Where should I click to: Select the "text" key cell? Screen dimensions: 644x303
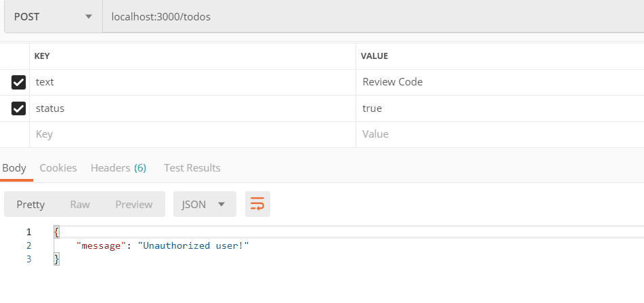[193, 82]
